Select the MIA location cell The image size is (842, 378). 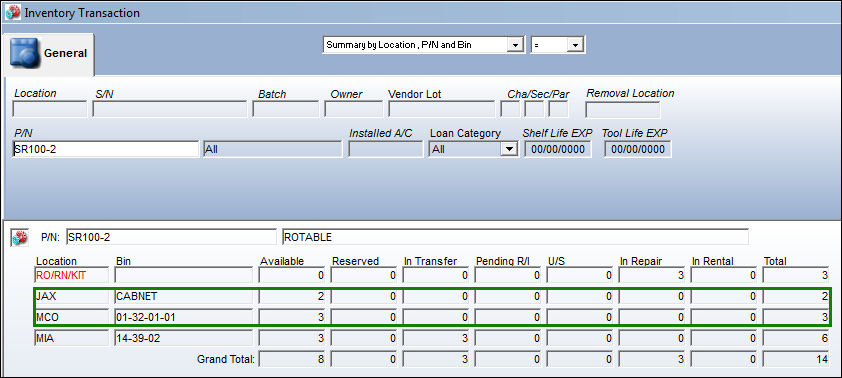coord(71,338)
